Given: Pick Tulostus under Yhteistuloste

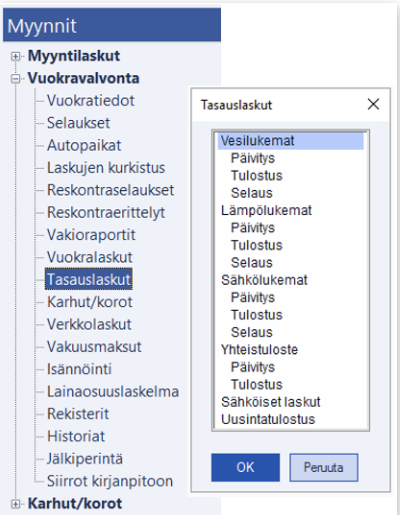Looking at the screenshot, I should pos(257,384).
